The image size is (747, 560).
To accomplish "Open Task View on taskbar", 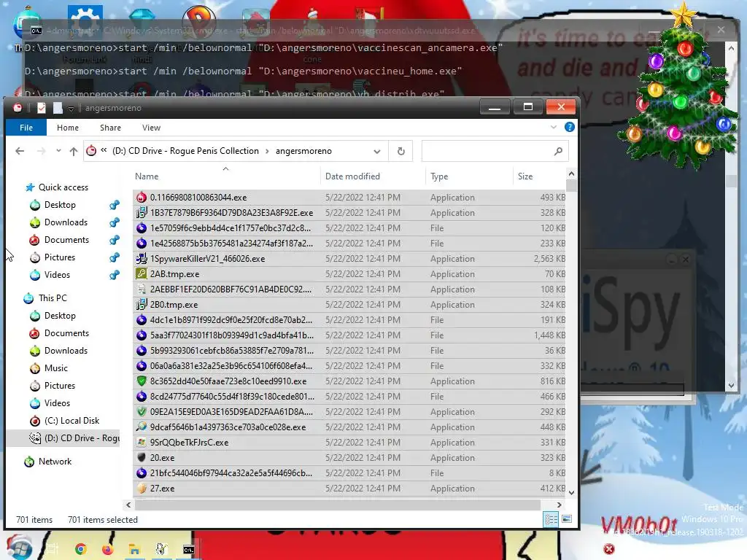I will coord(52,550).
